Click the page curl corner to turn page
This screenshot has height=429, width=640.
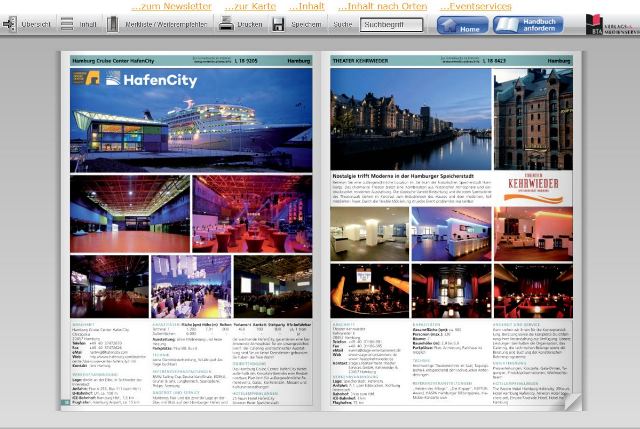pos(573,402)
